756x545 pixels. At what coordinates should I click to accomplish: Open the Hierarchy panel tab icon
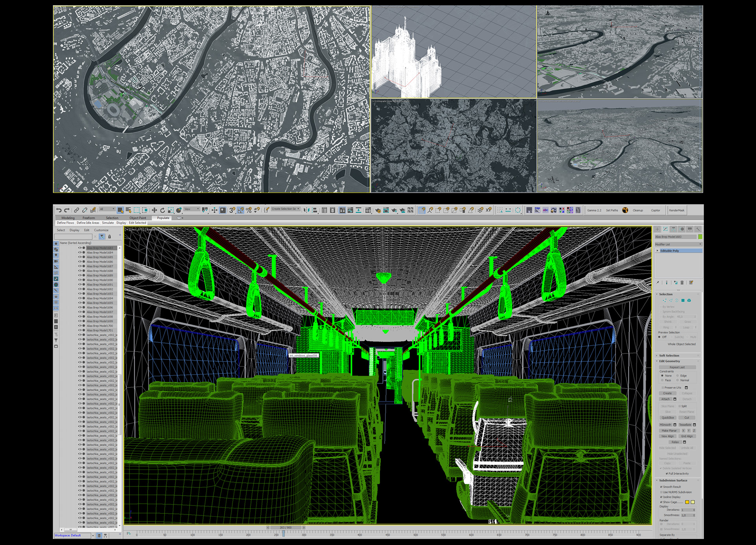coord(674,229)
